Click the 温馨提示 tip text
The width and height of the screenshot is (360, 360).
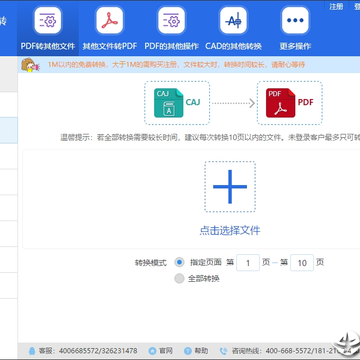pos(210,137)
